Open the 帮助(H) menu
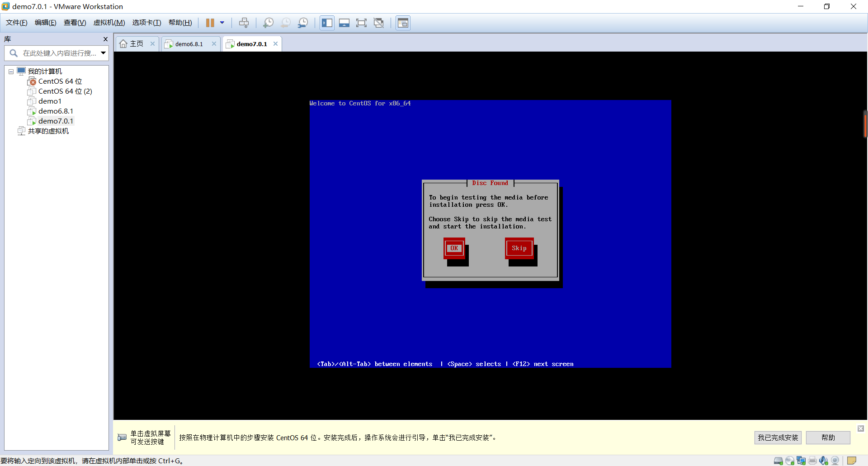The image size is (868, 466). point(180,23)
